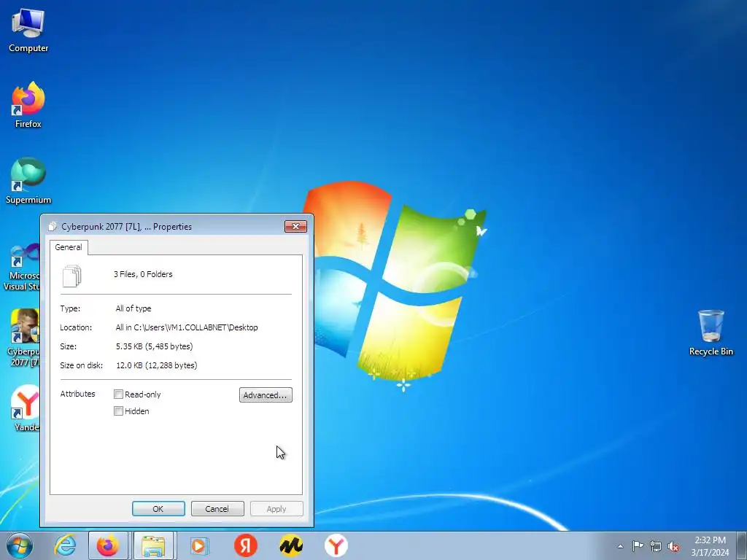
Task: Click the size value "5.35 KB (5,485 bytes)"
Action: 155,346
